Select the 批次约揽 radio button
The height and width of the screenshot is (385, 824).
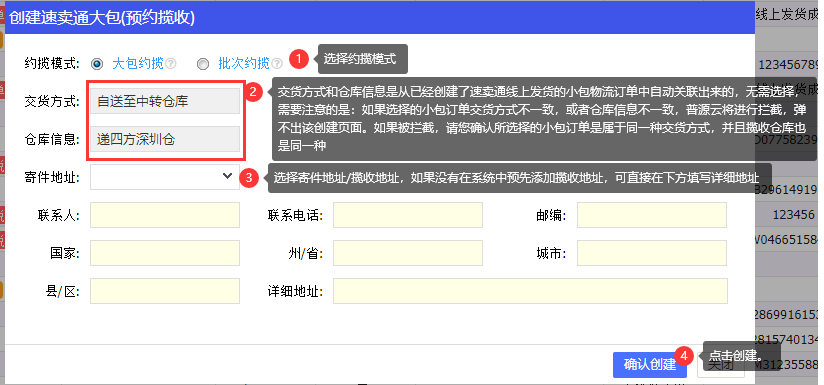[x=203, y=64]
